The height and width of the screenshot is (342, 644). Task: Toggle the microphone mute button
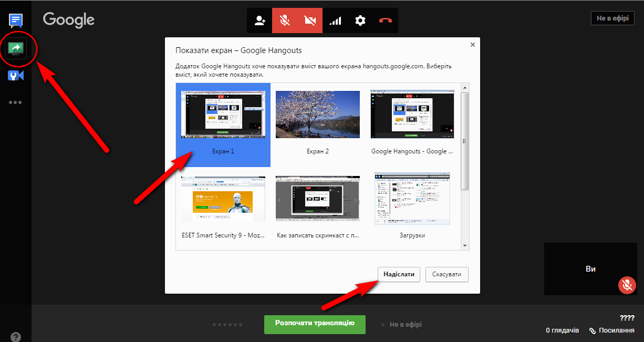tap(285, 20)
